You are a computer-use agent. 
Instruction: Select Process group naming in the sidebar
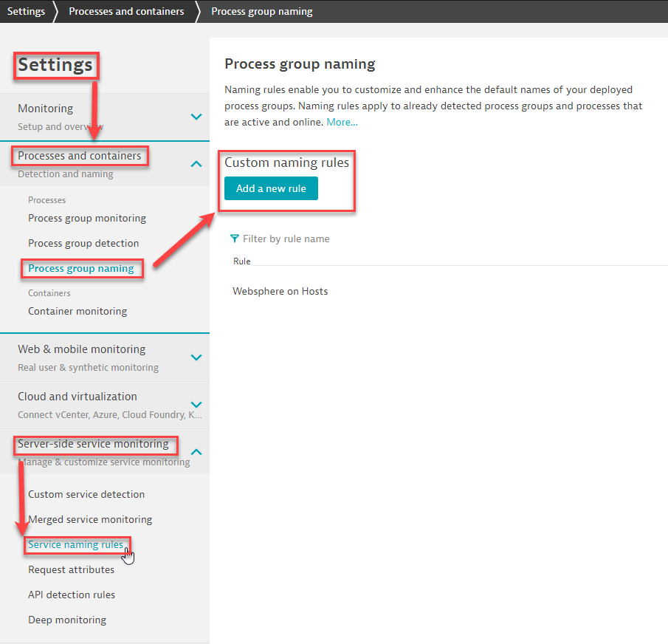[x=81, y=268]
